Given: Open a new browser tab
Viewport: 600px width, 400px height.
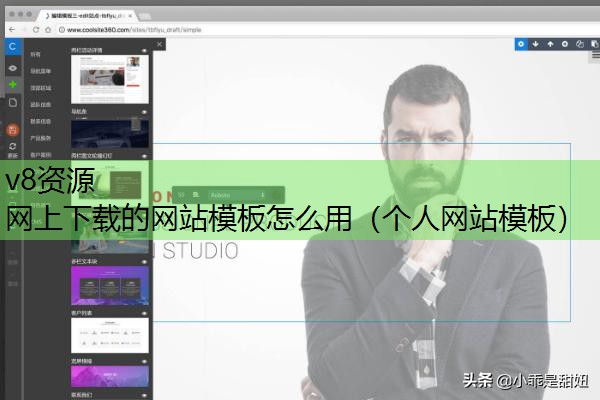Looking at the screenshot, I should 145,16.
